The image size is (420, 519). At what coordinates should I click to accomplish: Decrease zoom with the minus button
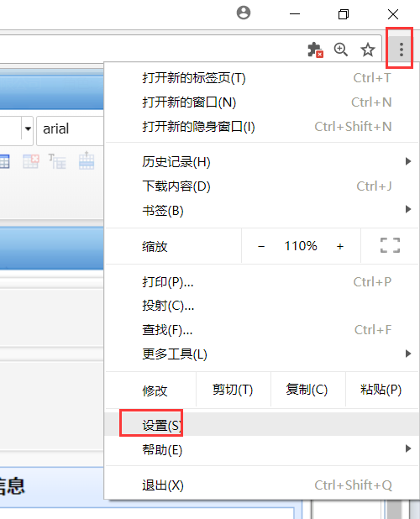click(261, 246)
